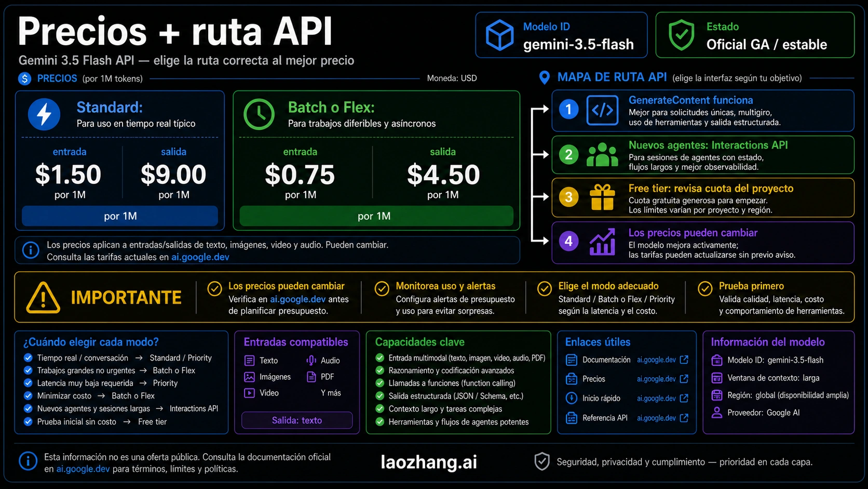Click the Ventana de contexto icon

point(717,378)
